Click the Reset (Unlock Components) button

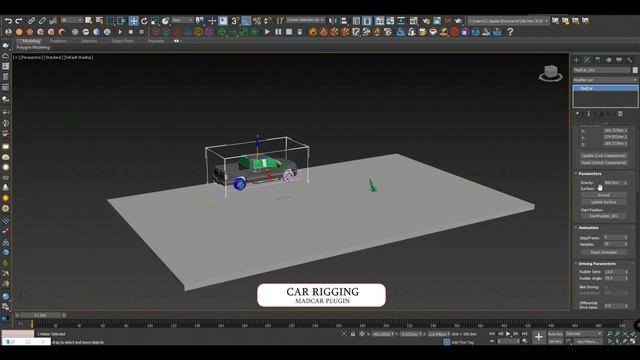pyautogui.click(x=604, y=163)
